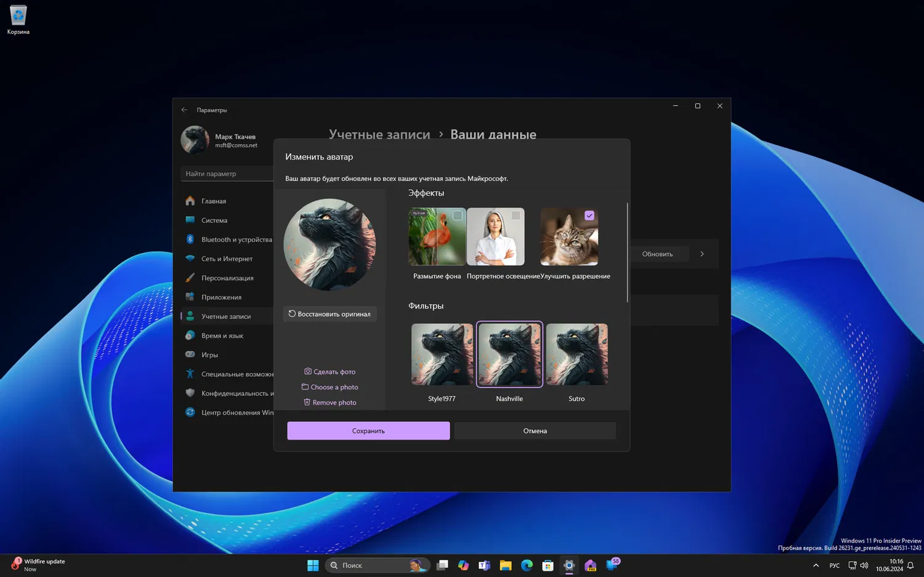Open the Корзина recycle bin on desktop

pyautogui.click(x=18, y=20)
